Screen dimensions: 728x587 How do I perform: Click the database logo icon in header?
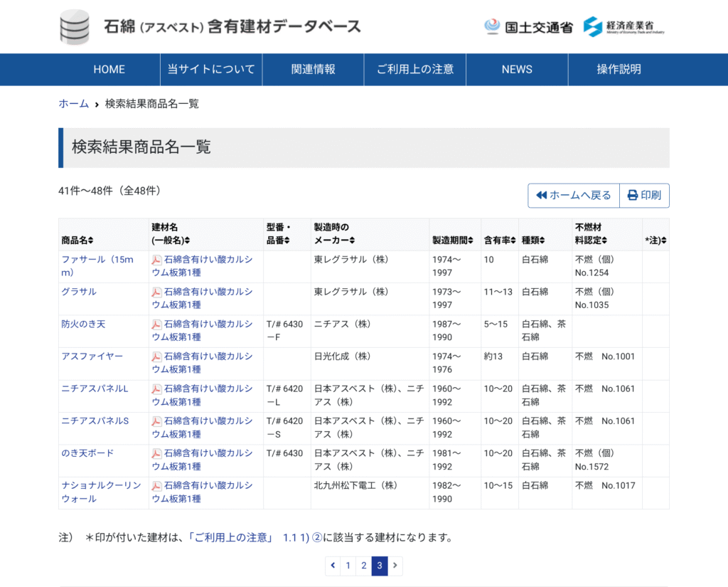pos(75,26)
